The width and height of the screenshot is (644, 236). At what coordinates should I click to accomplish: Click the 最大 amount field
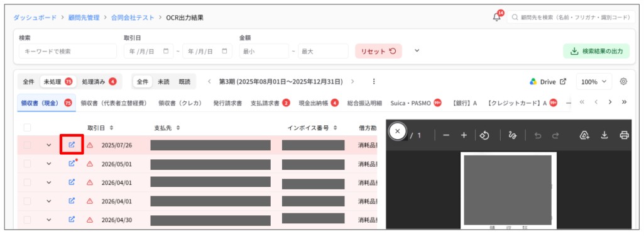click(323, 52)
